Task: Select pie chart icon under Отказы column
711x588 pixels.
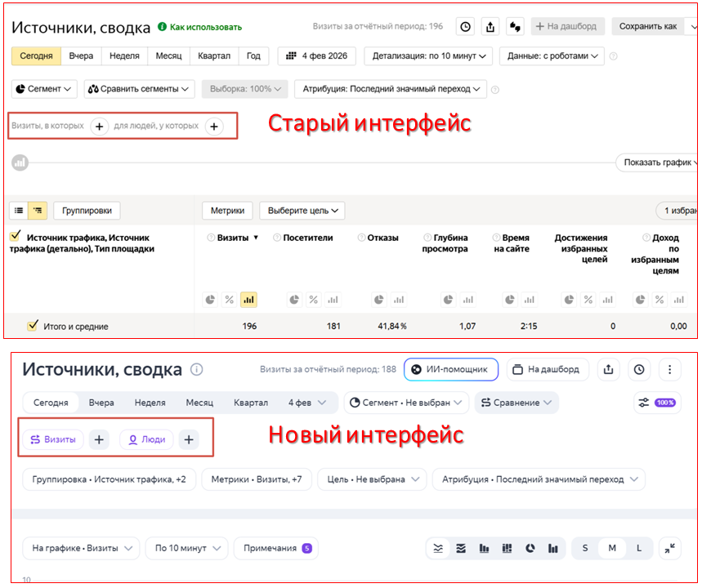Action: pos(379,300)
